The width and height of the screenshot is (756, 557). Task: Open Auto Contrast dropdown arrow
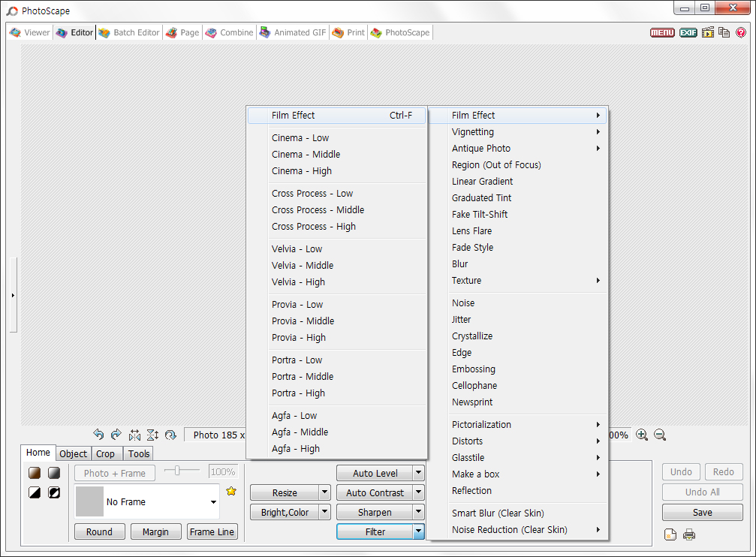pos(418,492)
